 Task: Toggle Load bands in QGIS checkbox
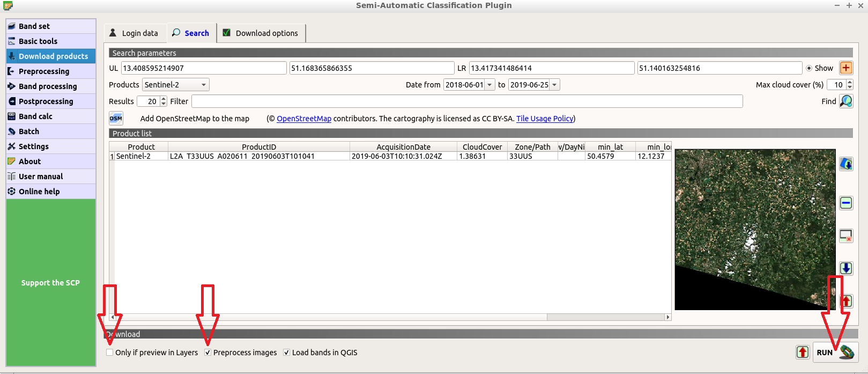[x=287, y=353]
